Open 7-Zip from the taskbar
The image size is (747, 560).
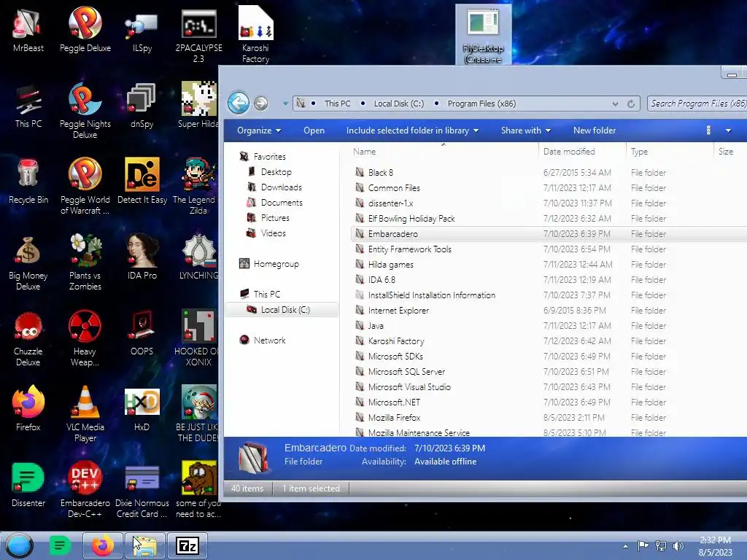(x=187, y=545)
